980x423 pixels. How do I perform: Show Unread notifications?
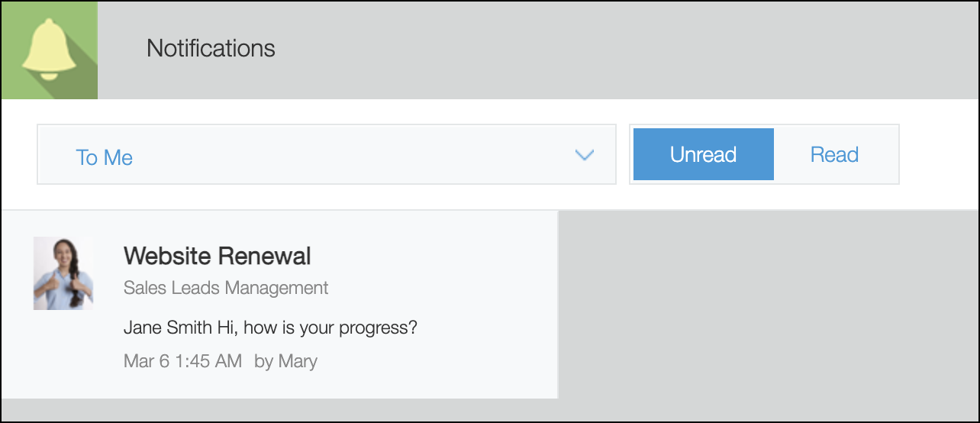[703, 155]
